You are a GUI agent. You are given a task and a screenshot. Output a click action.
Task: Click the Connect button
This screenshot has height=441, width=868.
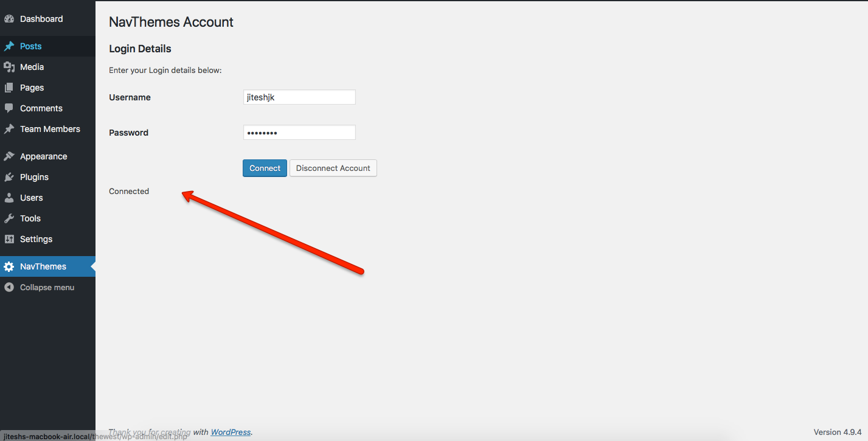[265, 168]
